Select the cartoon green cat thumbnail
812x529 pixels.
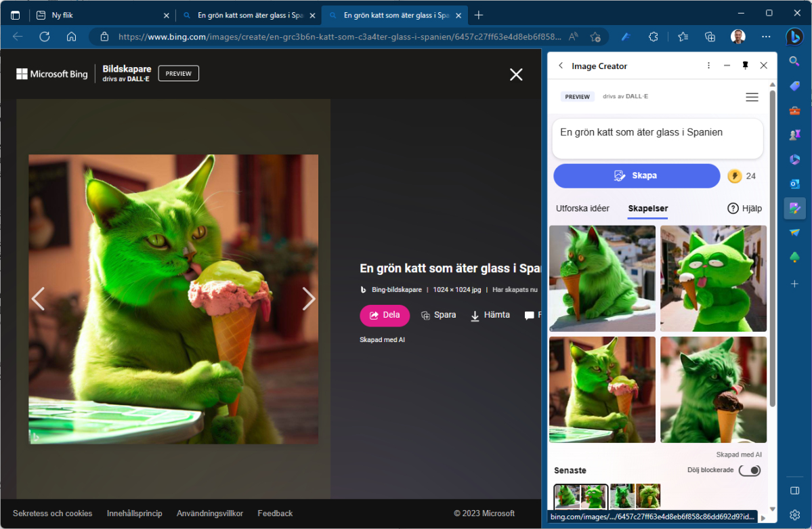(713, 278)
